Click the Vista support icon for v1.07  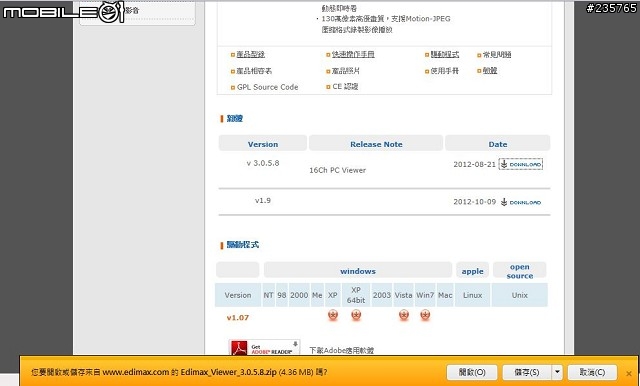(x=404, y=315)
